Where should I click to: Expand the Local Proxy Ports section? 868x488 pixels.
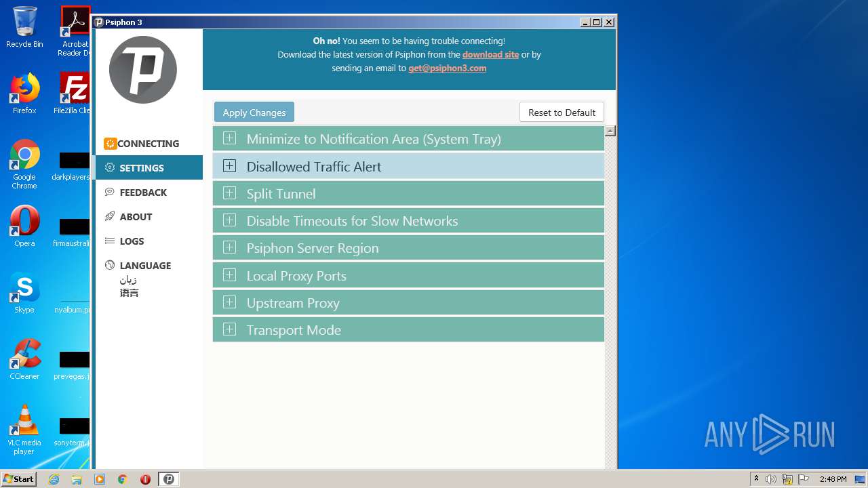click(x=408, y=275)
